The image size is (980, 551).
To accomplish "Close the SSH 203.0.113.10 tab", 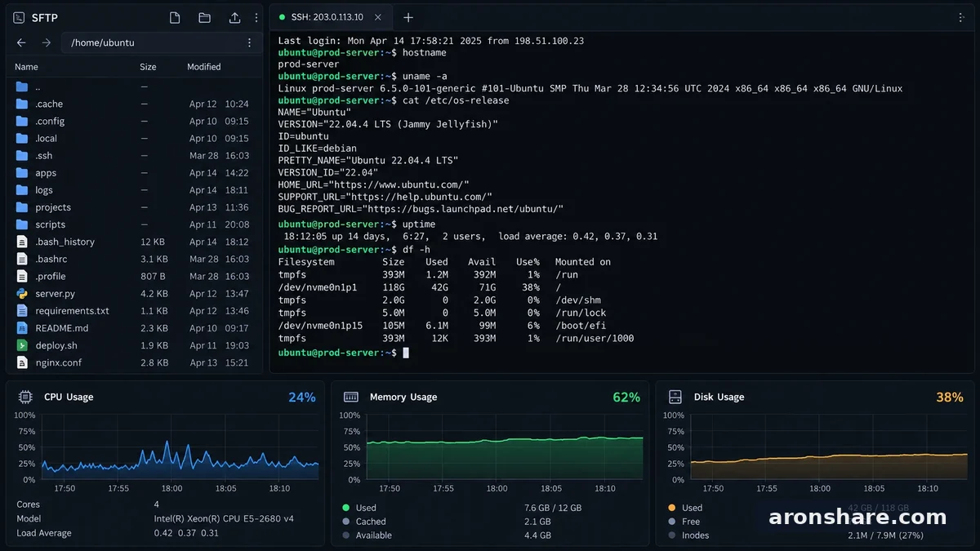I will 377,17.
